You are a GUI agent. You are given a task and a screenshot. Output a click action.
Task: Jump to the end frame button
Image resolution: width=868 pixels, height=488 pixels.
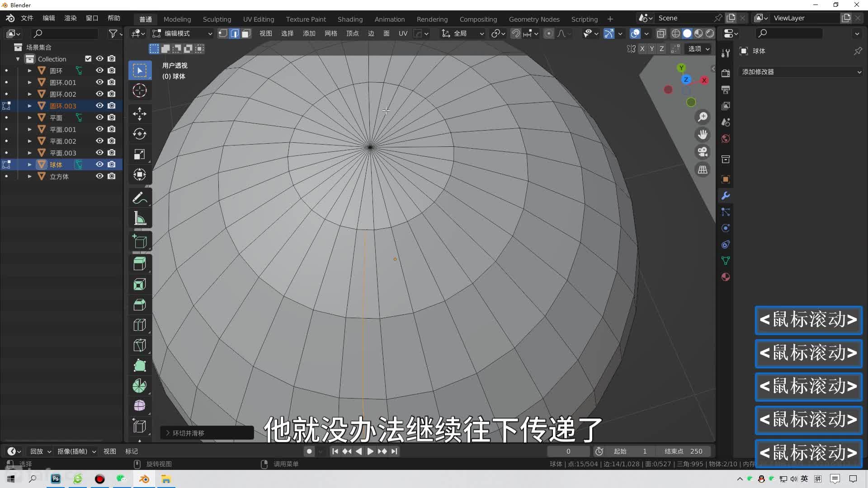[395, 451]
